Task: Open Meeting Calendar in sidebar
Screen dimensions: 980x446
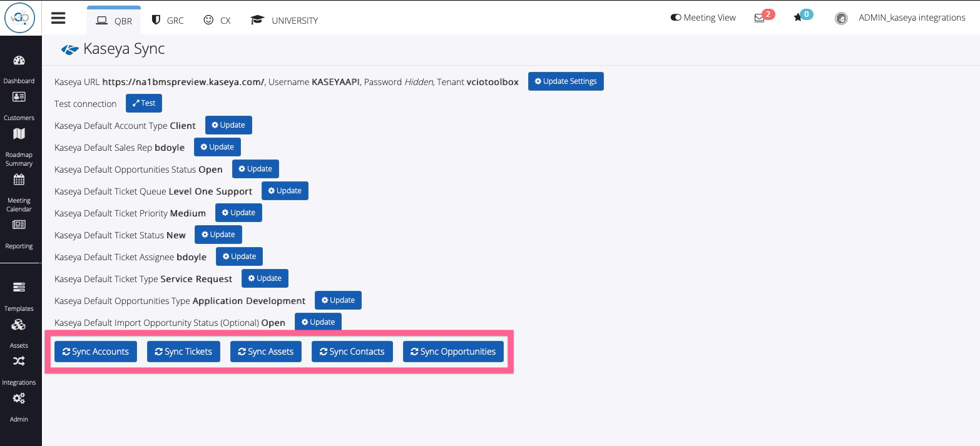Action: point(19,193)
